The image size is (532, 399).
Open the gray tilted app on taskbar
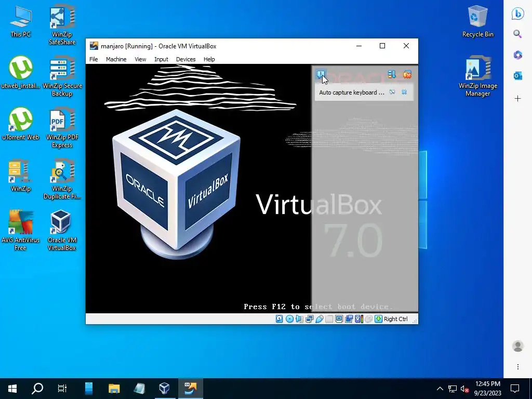(x=139, y=389)
